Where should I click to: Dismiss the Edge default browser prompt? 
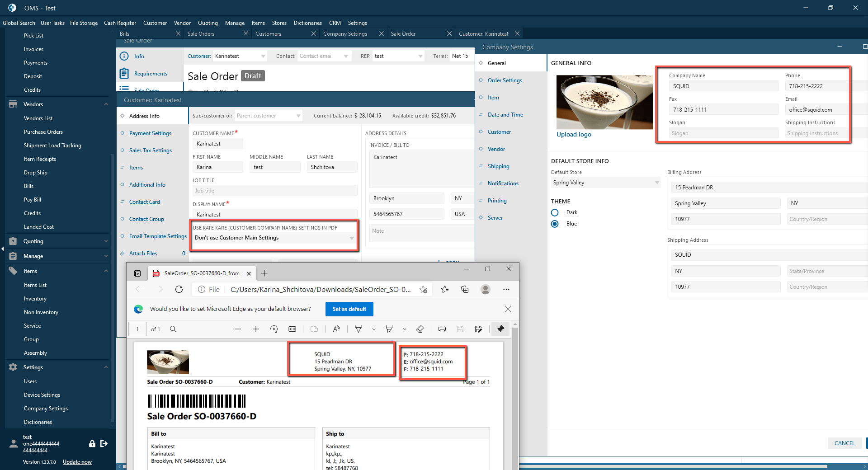click(x=508, y=309)
